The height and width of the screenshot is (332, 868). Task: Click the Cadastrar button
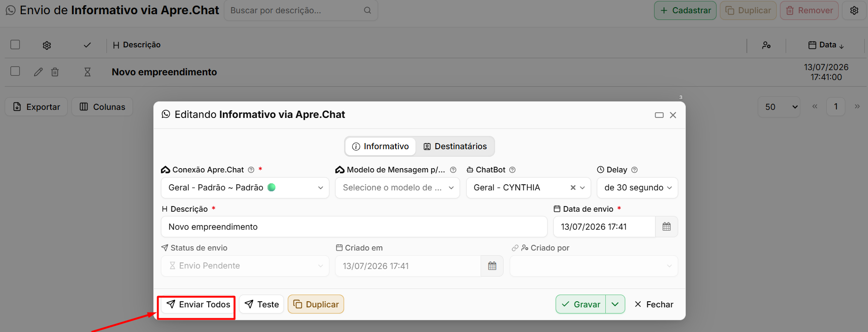point(685,10)
